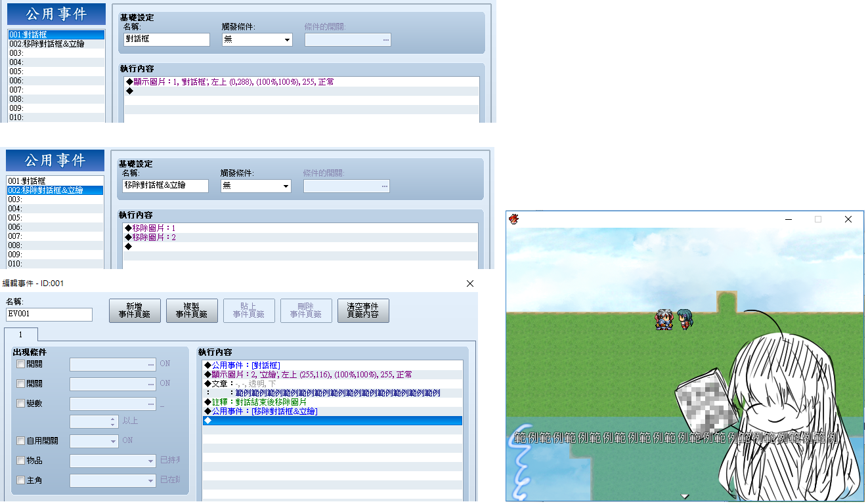Close the 編輯事件 ID:001 dialog
Image resolution: width=868 pixels, height=504 pixels.
point(469,283)
